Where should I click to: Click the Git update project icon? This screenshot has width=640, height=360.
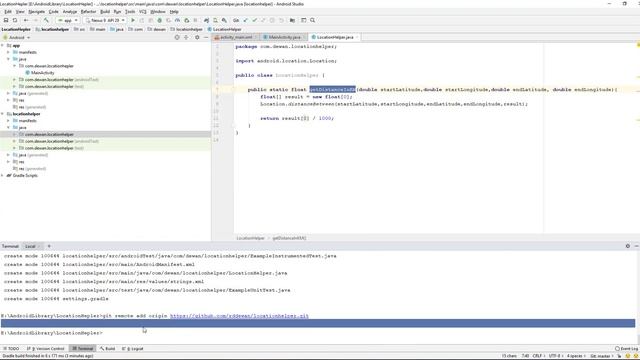pos(245,20)
